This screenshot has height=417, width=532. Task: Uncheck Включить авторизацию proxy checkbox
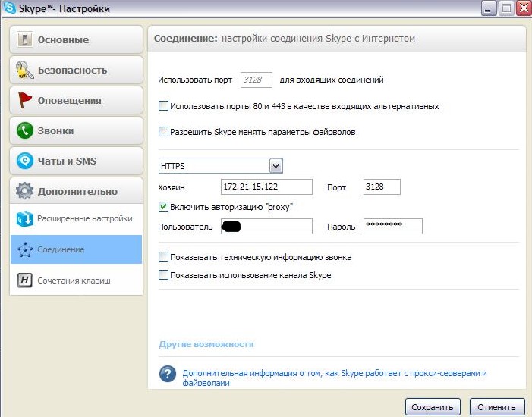pos(163,206)
